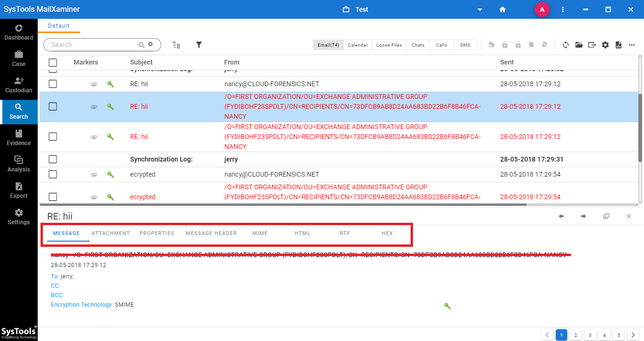Open the toolbar gear settings icon
Viewport: 644px width, 341px height.
tap(605, 45)
